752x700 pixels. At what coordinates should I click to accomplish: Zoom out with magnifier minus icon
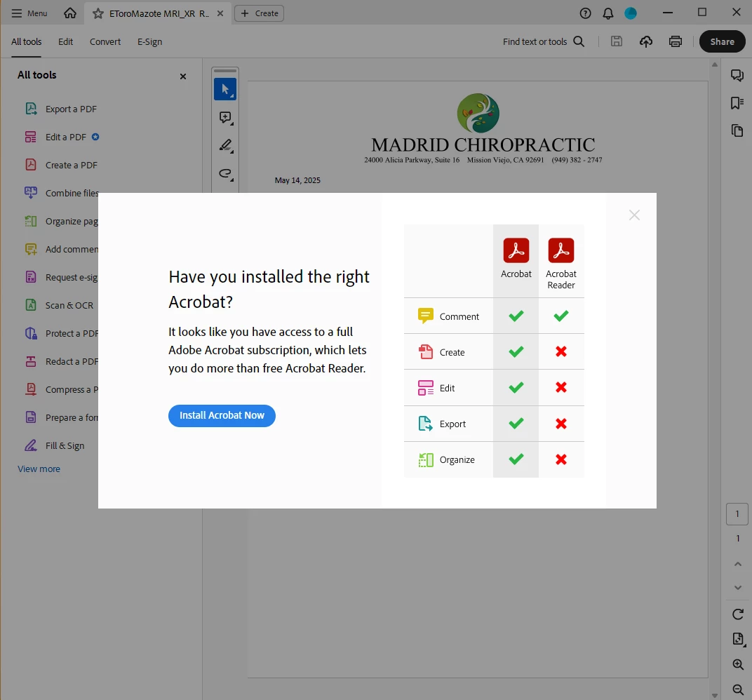[x=737, y=689]
